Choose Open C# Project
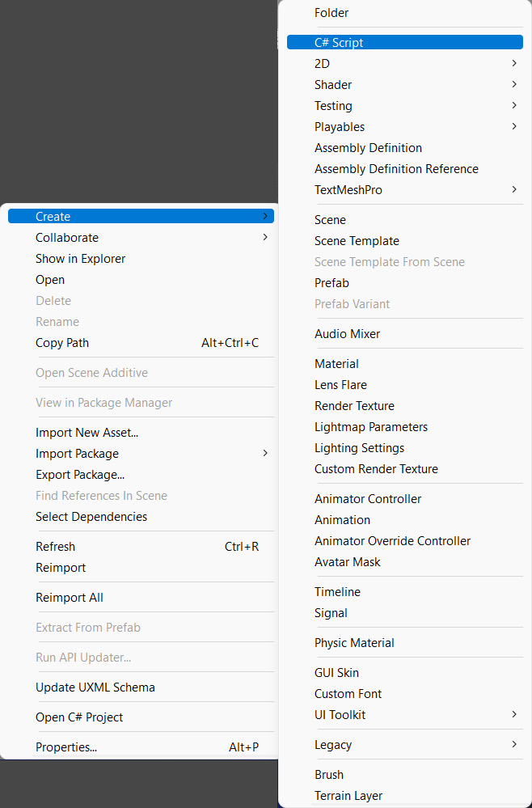532x808 pixels. pyautogui.click(x=141, y=717)
